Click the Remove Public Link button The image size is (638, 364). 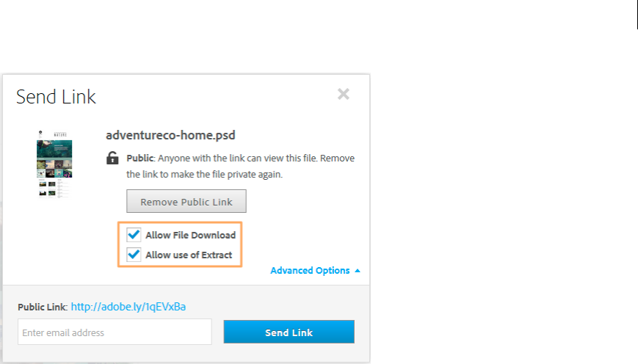186,202
